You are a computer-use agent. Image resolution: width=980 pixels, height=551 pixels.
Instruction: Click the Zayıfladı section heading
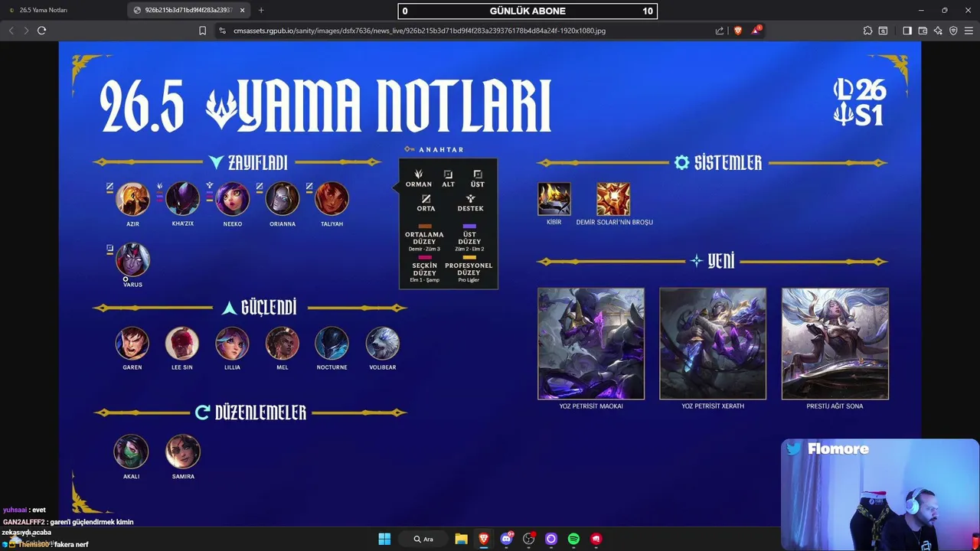point(248,162)
